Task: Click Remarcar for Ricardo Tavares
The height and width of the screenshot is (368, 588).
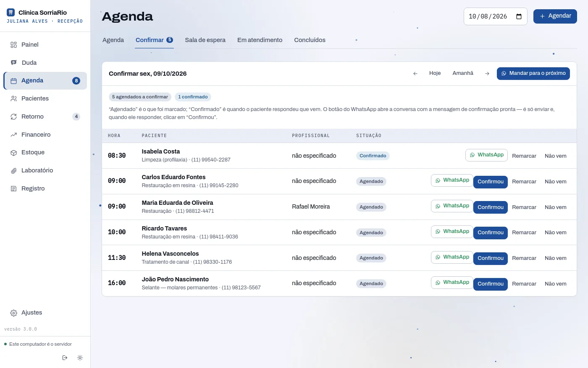Action: click(524, 233)
